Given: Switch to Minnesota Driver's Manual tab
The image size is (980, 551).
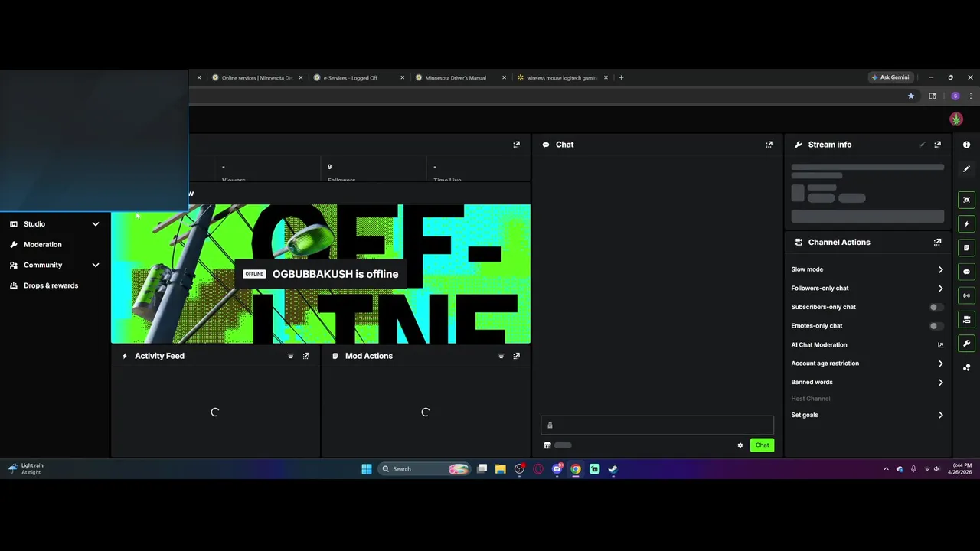Looking at the screenshot, I should [460, 77].
